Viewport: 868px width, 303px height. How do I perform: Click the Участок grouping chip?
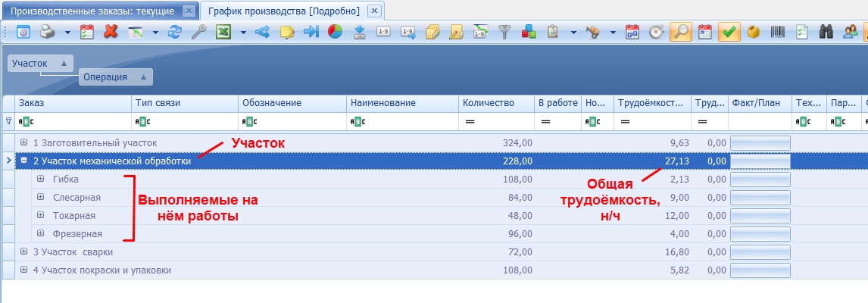(x=40, y=63)
